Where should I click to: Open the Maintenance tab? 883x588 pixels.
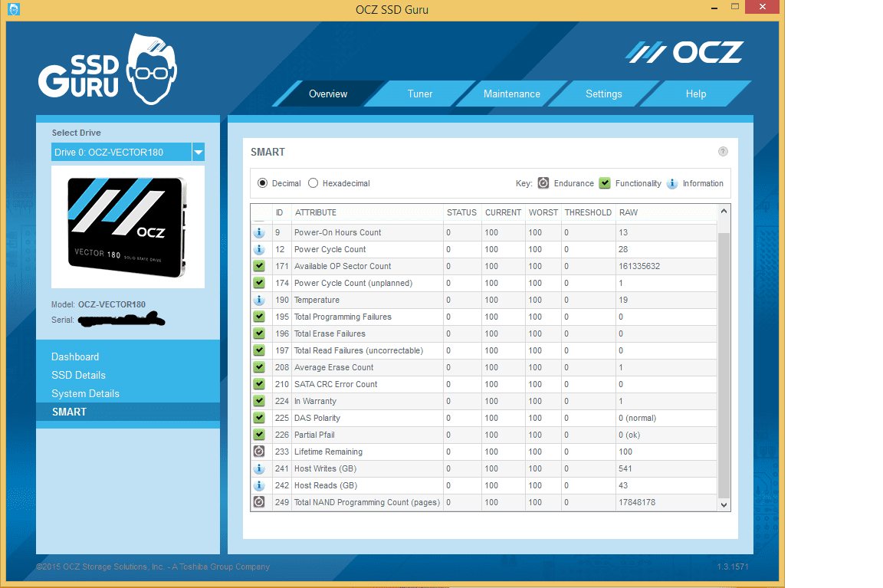click(x=512, y=94)
